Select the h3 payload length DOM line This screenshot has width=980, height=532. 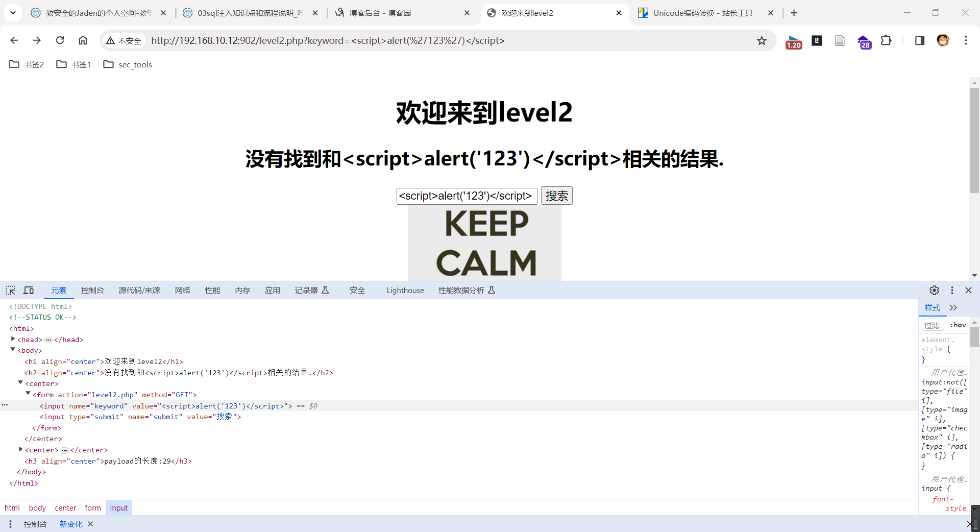tap(108, 461)
